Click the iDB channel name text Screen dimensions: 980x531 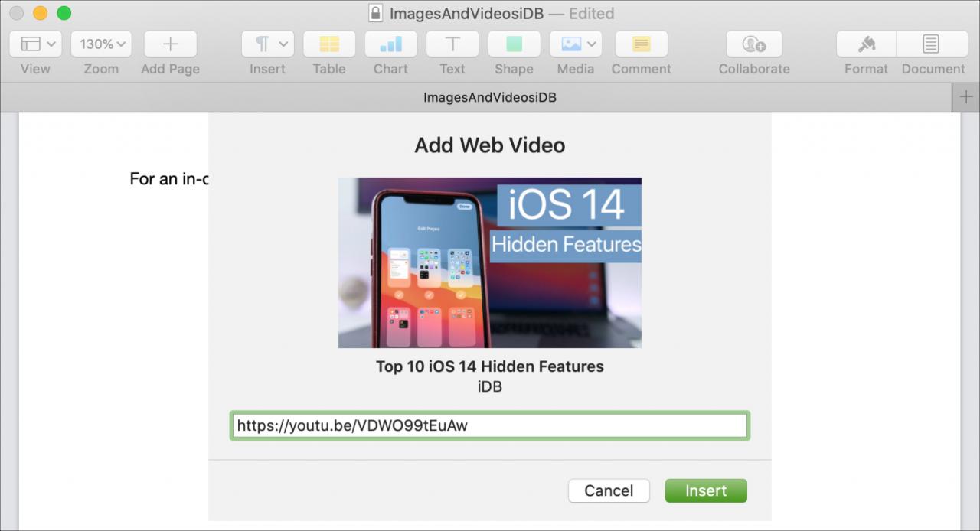(490, 387)
